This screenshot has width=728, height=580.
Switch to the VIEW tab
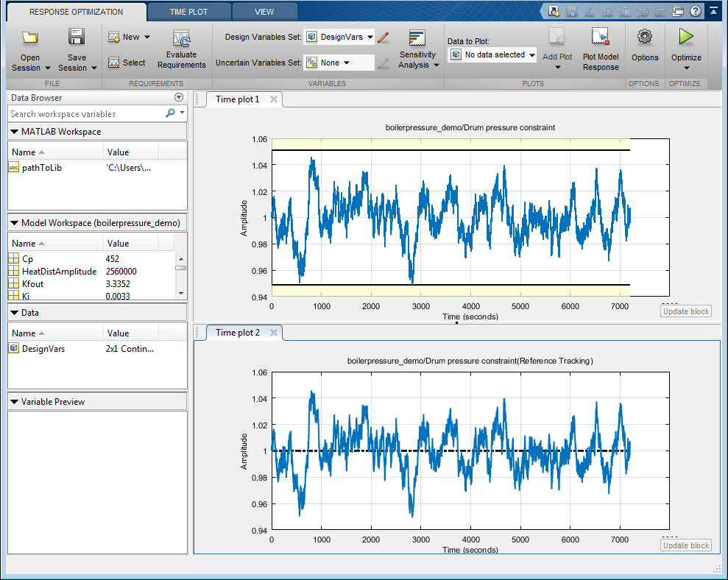(x=264, y=12)
